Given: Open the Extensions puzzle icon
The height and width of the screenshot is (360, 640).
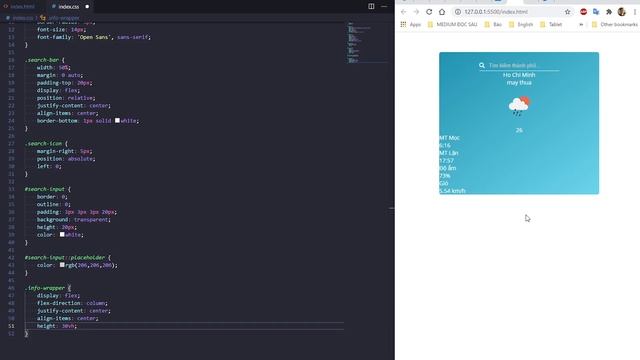Looking at the screenshot, I should [x=609, y=12].
